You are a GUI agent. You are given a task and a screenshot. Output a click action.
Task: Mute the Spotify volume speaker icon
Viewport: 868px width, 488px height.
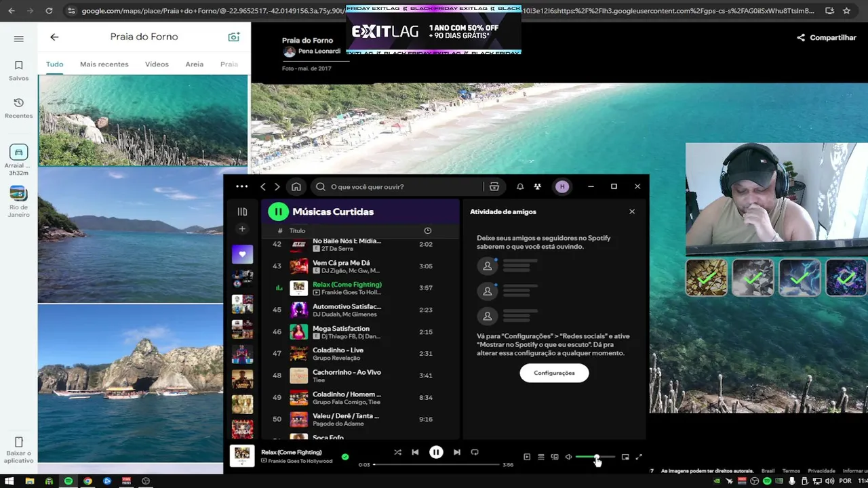(x=568, y=457)
